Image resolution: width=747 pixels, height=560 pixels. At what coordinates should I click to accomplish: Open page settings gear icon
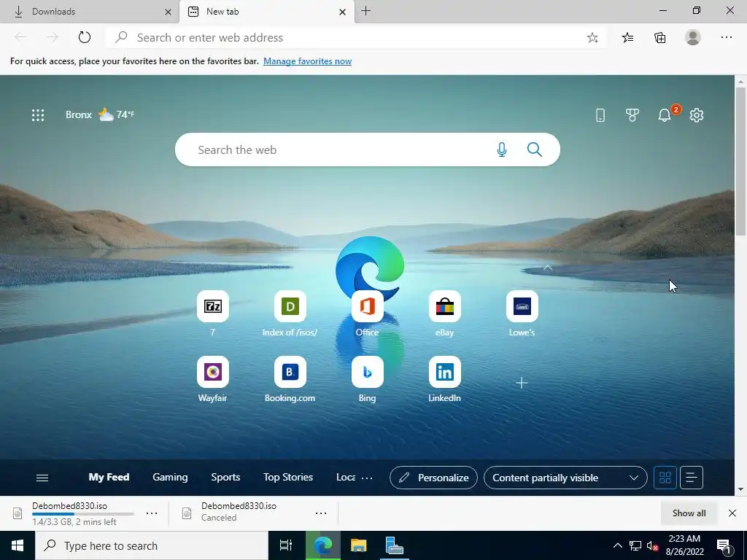pyautogui.click(x=697, y=114)
